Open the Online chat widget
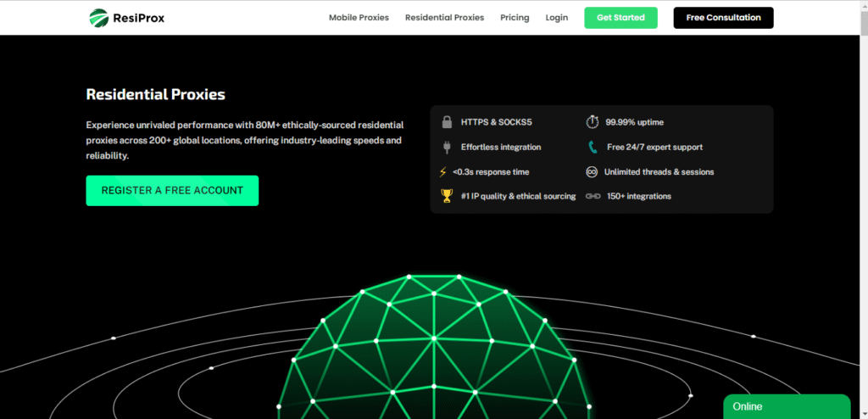The height and width of the screenshot is (419, 868). tap(787, 407)
